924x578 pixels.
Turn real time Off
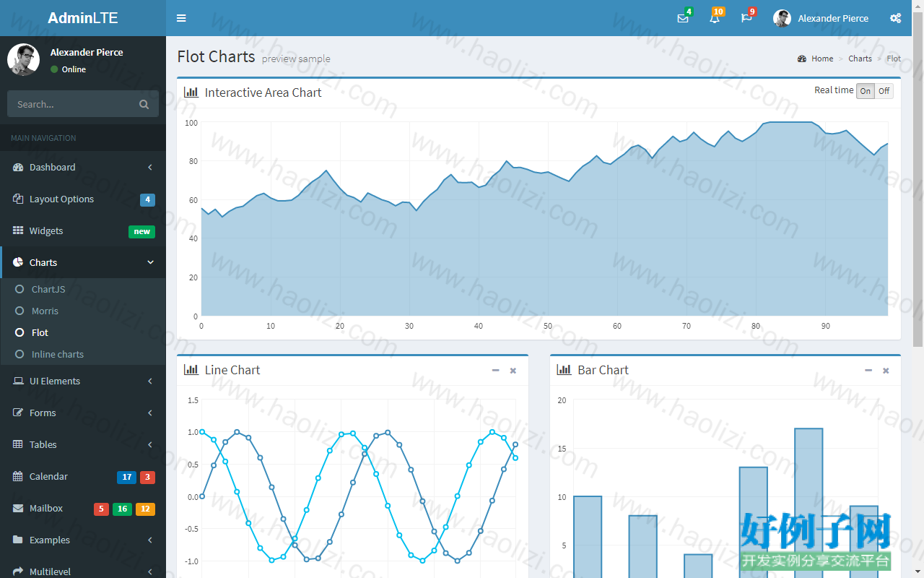(884, 91)
